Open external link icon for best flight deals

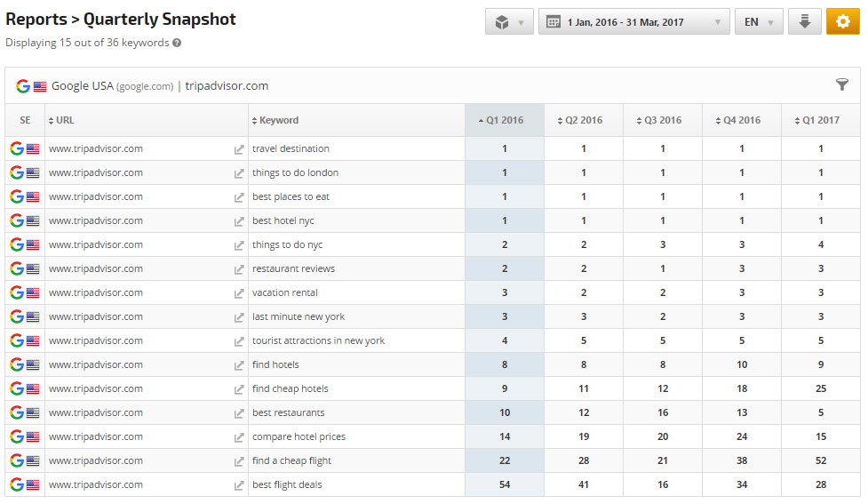[x=238, y=485]
